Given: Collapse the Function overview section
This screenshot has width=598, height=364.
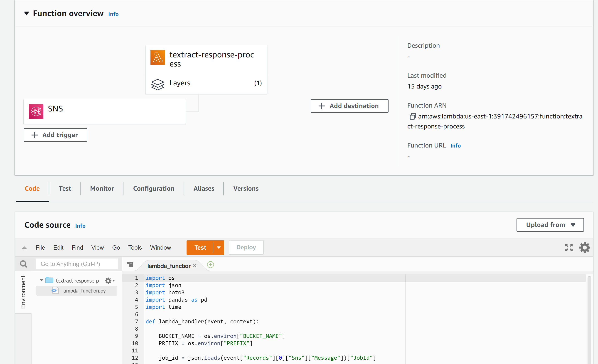Looking at the screenshot, I should [x=27, y=13].
